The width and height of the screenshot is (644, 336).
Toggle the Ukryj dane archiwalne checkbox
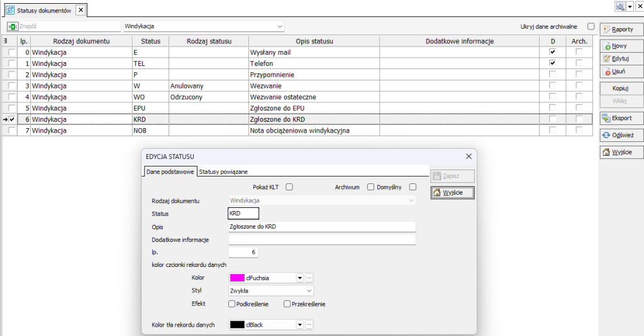[x=591, y=26]
